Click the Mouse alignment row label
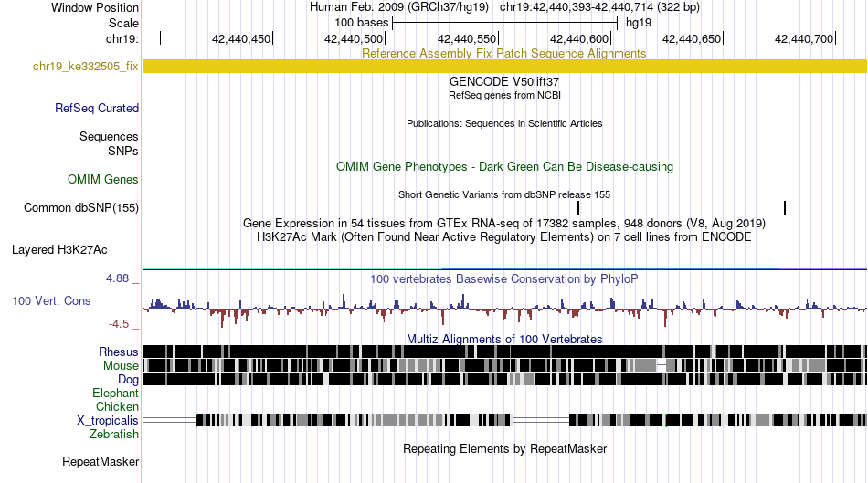 [x=121, y=366]
